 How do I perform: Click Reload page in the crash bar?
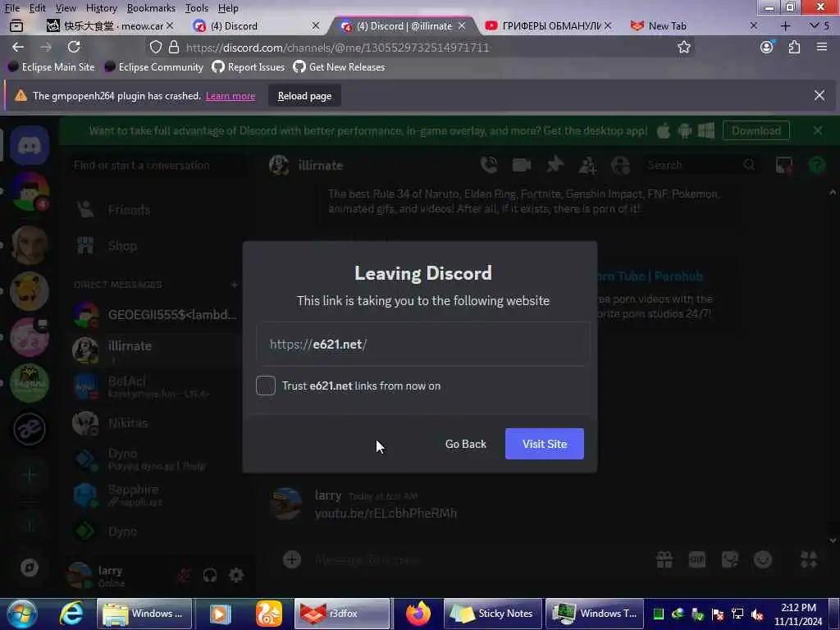[304, 96]
